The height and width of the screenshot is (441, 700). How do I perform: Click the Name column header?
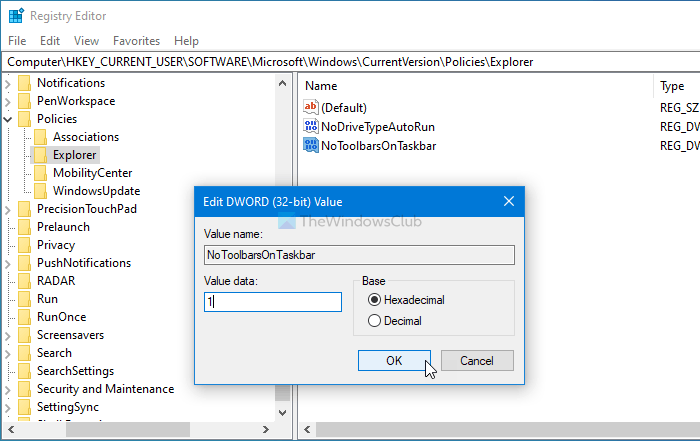pyautogui.click(x=475, y=86)
